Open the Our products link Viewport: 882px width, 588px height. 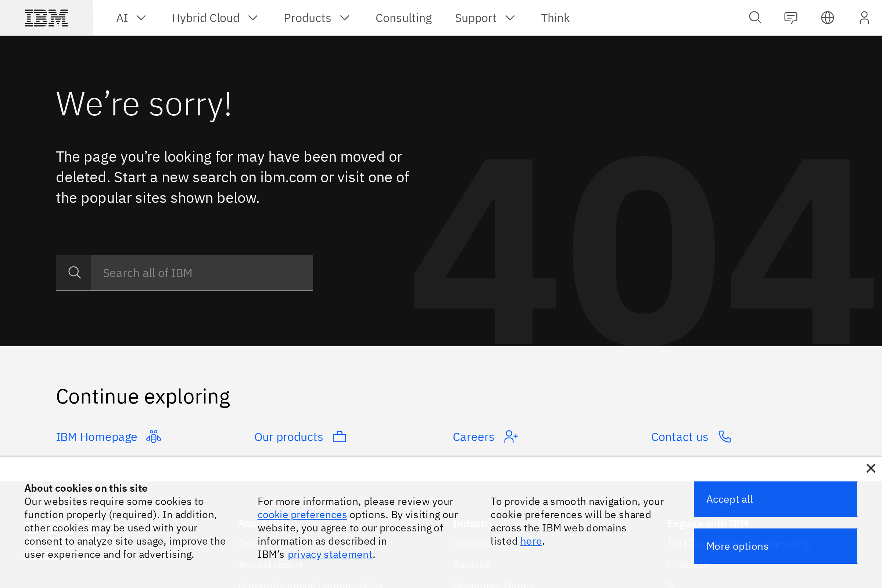pyautogui.click(x=288, y=437)
